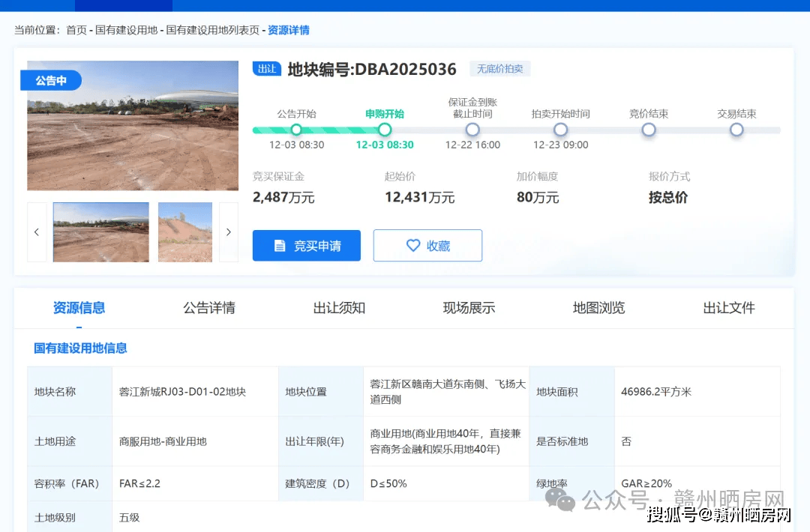Click the 公告开始 timeline node
Viewport: 810px width, 532px height.
(x=296, y=130)
